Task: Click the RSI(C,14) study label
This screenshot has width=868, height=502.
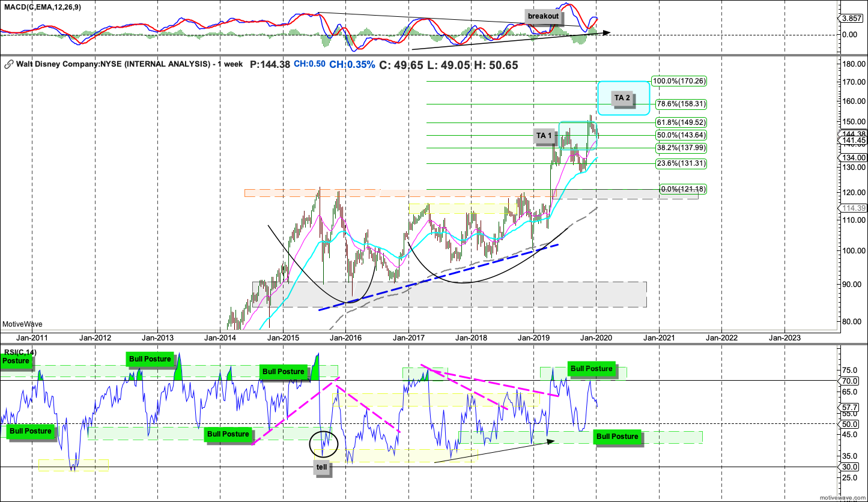Action: (x=21, y=351)
